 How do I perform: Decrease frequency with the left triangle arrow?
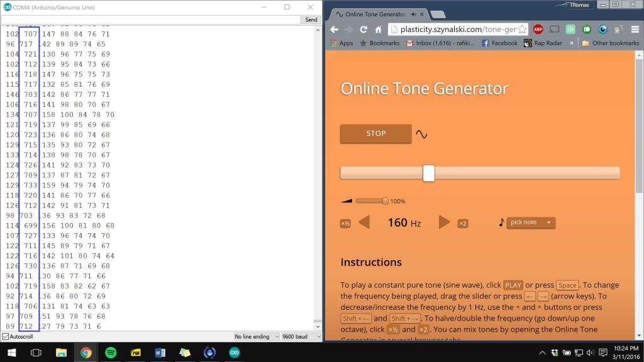[364, 222]
